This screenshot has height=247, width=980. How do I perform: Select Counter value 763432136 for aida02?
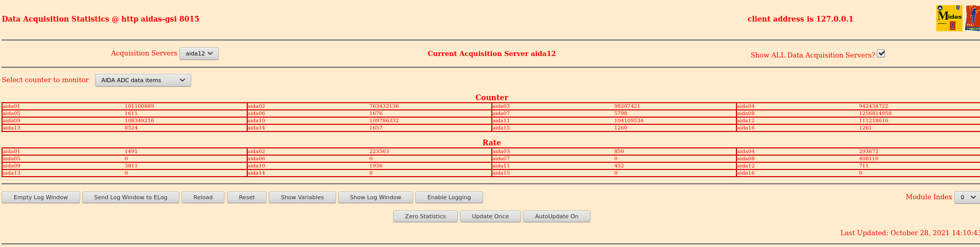384,106
